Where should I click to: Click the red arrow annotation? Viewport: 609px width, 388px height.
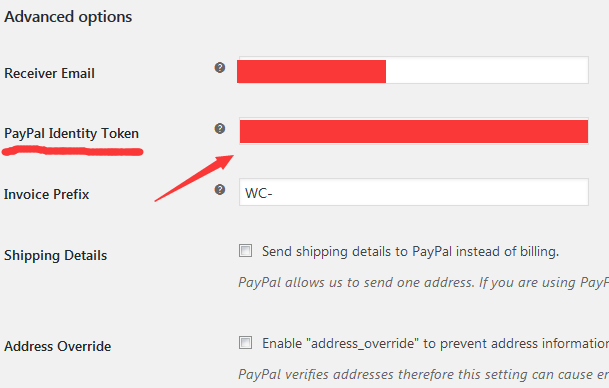click(x=194, y=178)
